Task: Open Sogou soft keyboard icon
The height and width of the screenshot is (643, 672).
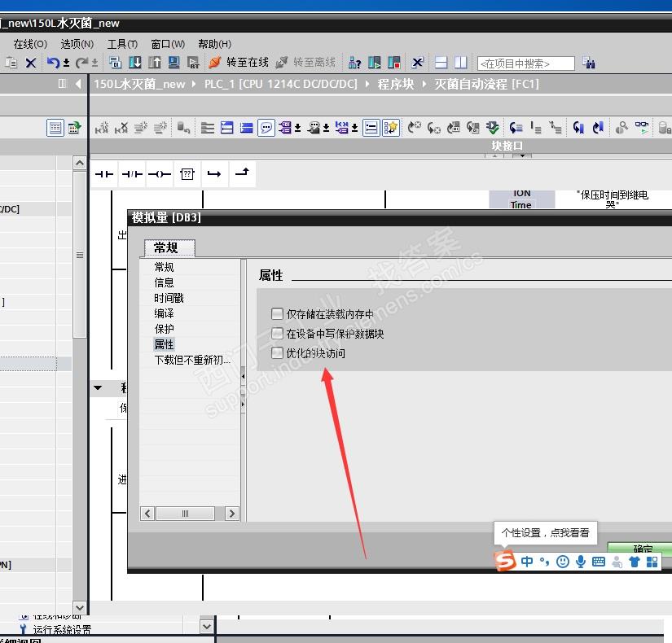Action: (x=599, y=561)
